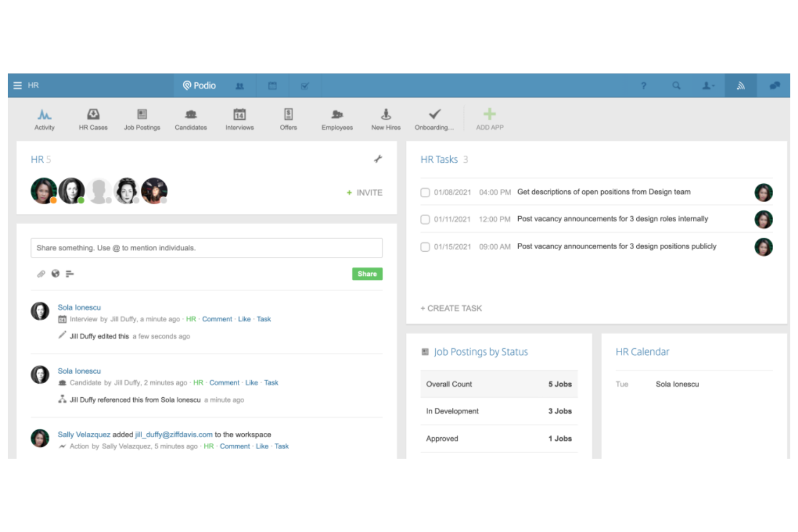Open the post visibility globe dropdown
This screenshot has width=798, height=532.
click(x=55, y=274)
